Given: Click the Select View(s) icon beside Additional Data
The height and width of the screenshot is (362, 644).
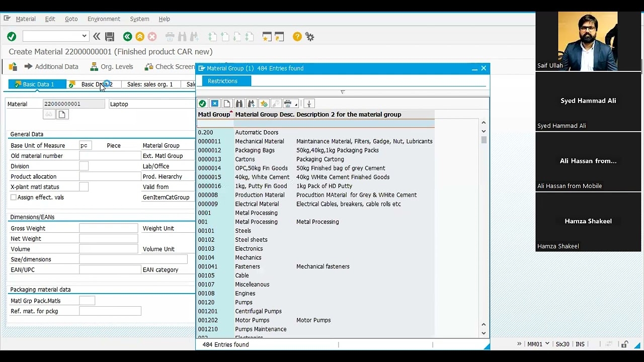Looking at the screenshot, I should coord(13,66).
